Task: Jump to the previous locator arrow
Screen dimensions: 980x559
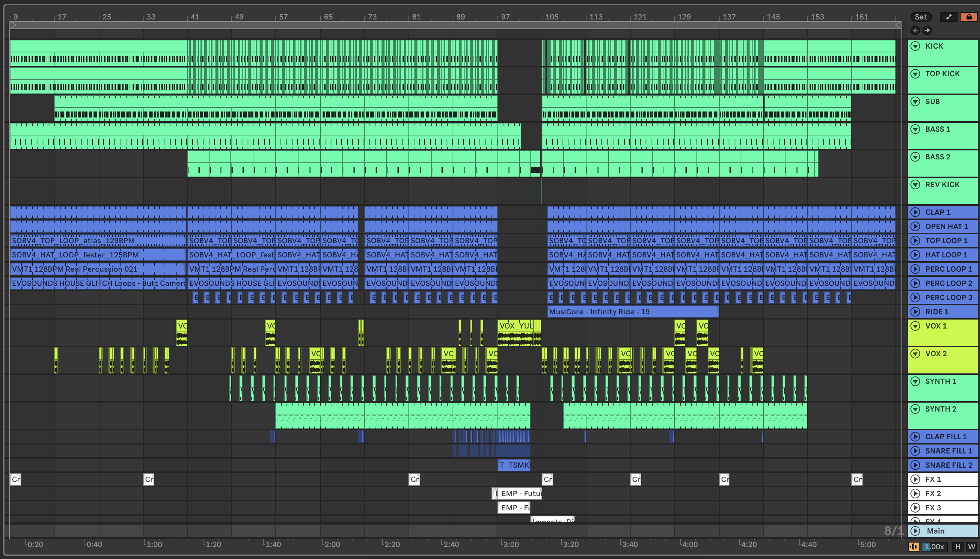Action: [x=915, y=30]
